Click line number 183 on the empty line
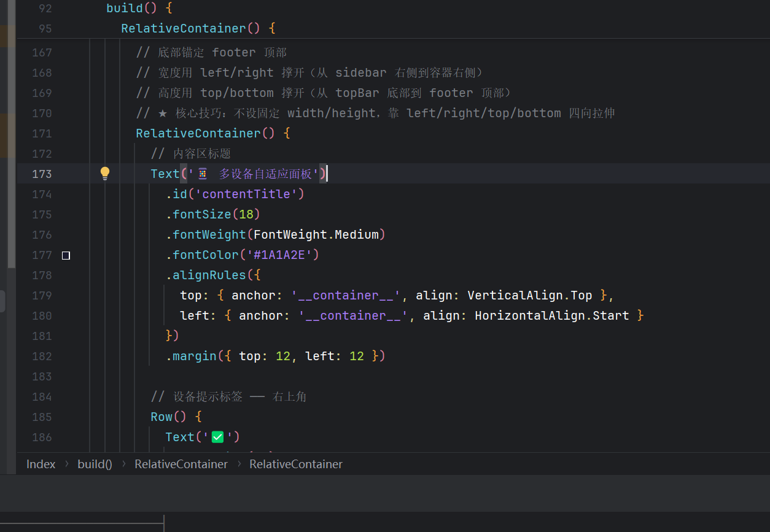Viewport: 770px width, 532px height. 42,377
